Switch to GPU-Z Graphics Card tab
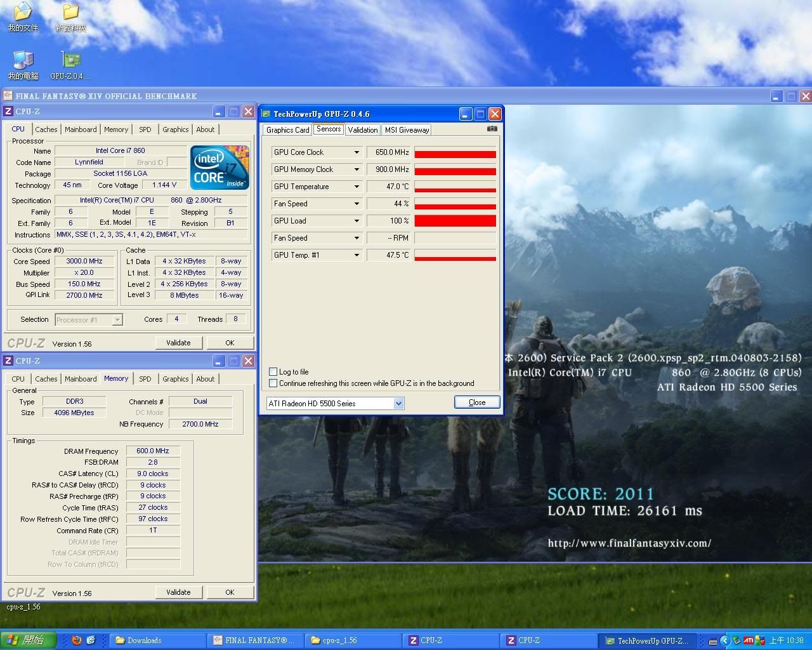The image size is (812, 650). click(287, 129)
